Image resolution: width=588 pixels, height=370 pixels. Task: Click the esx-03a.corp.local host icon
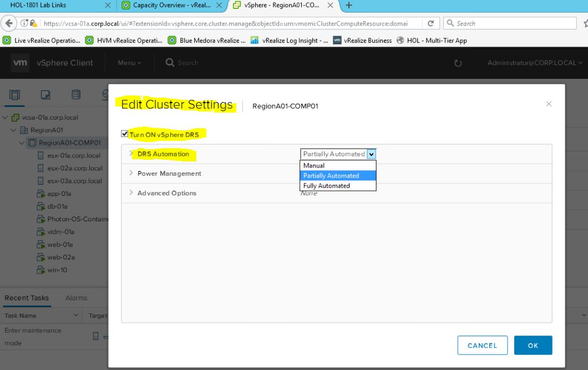[x=41, y=181]
